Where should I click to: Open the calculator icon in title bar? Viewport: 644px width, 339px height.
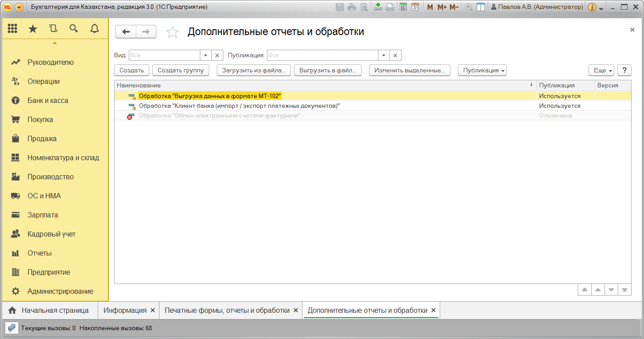(x=403, y=7)
